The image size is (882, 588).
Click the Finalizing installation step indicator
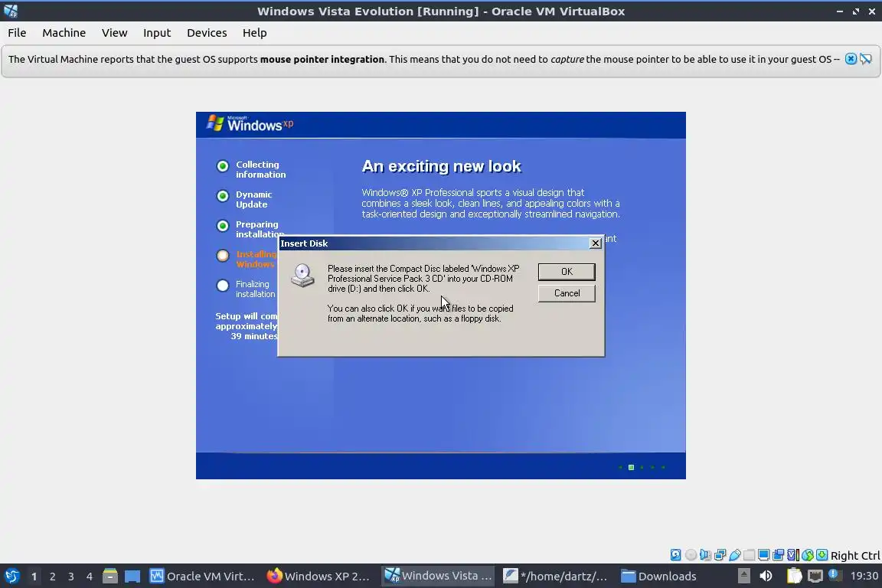(x=223, y=286)
